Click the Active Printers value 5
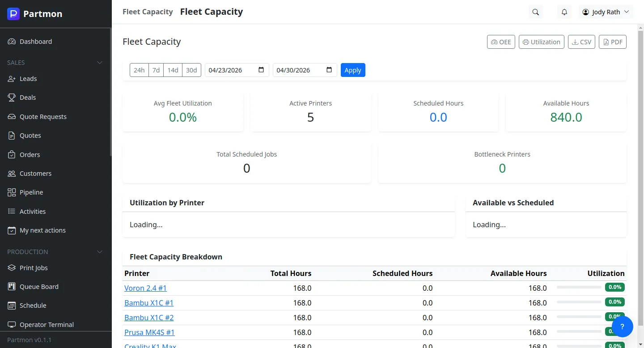 311,117
